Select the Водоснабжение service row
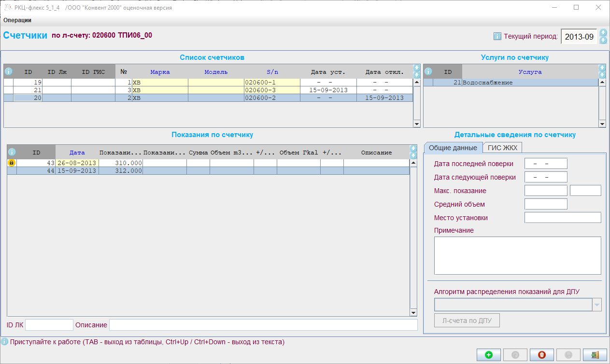This screenshot has height=364, width=610. (511, 83)
